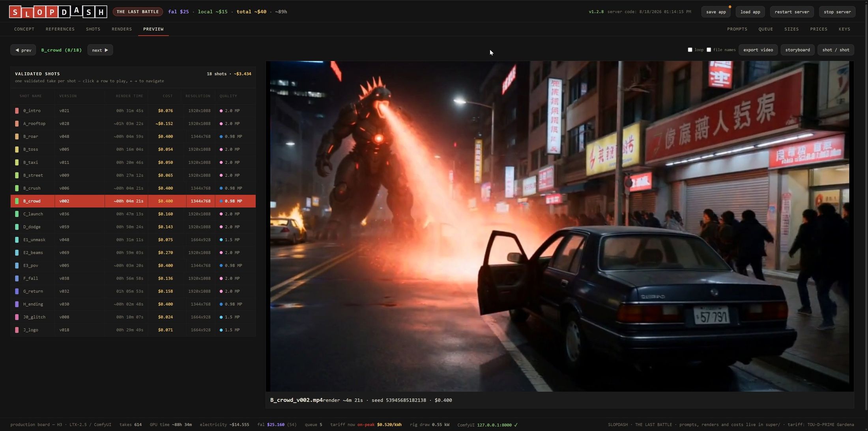Select the PREVIEW tab
Viewport: 868px width, 431px height.
click(x=153, y=29)
